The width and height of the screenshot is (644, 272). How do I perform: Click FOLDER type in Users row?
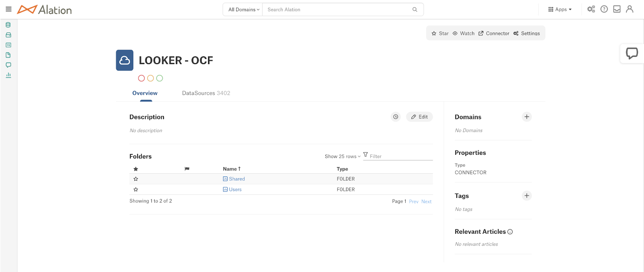tap(346, 189)
